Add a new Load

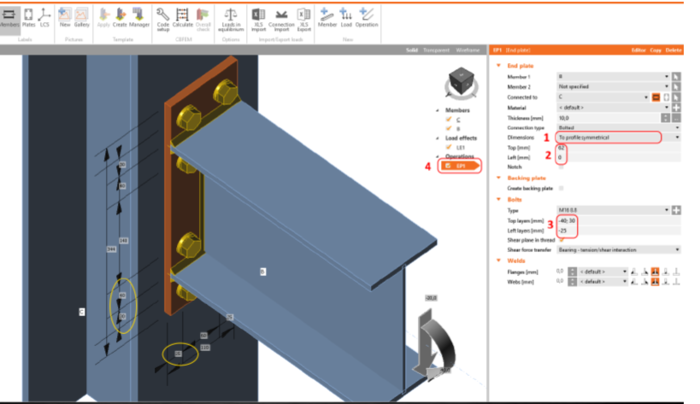[346, 18]
